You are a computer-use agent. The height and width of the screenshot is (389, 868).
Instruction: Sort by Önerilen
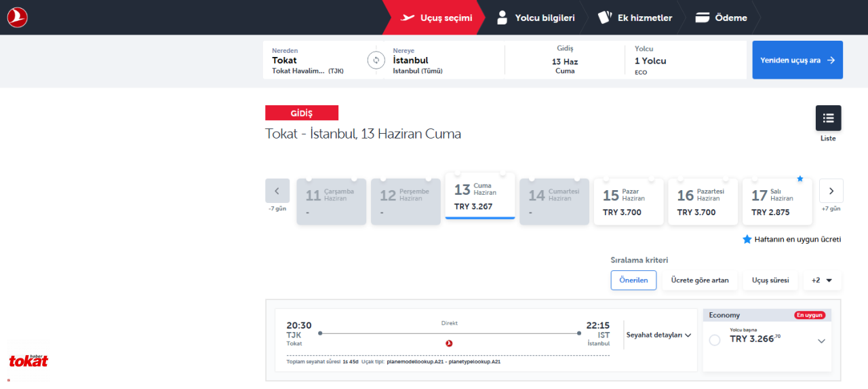tap(633, 280)
